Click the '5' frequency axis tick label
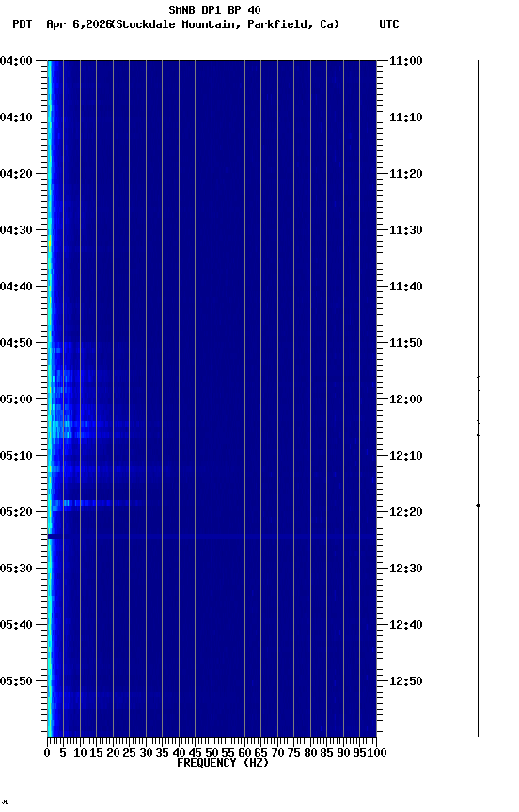The width and height of the screenshot is (519, 812). pyautogui.click(x=63, y=753)
